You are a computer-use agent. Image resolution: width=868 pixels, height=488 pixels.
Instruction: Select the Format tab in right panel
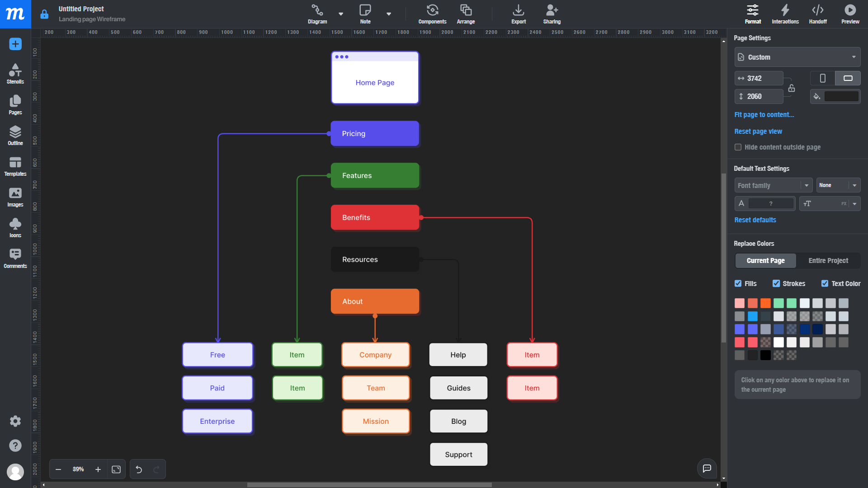pyautogui.click(x=752, y=13)
